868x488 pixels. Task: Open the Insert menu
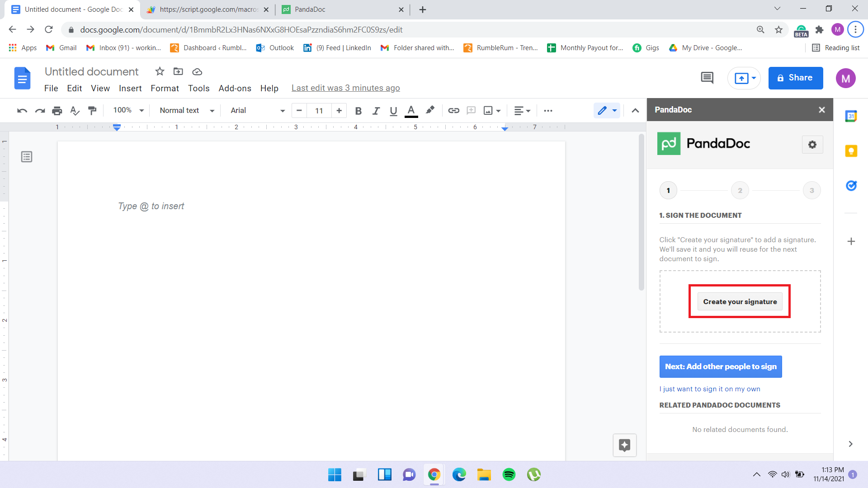130,89
